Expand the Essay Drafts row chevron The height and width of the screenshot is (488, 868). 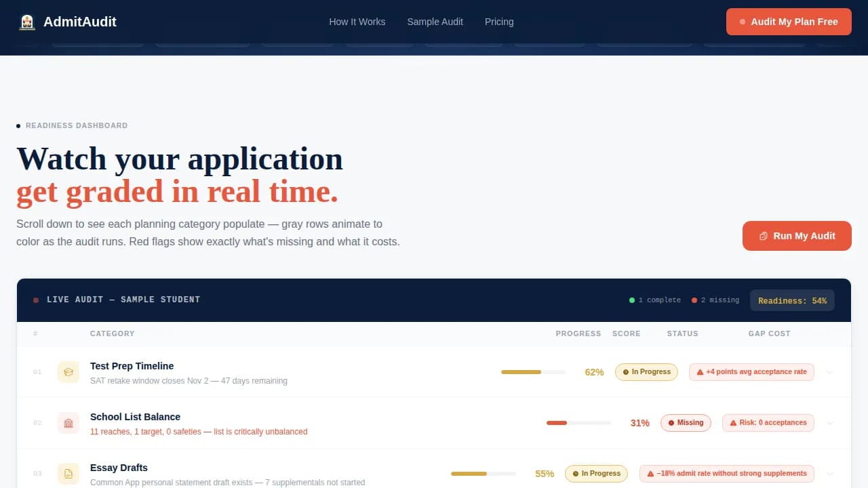coord(830,474)
